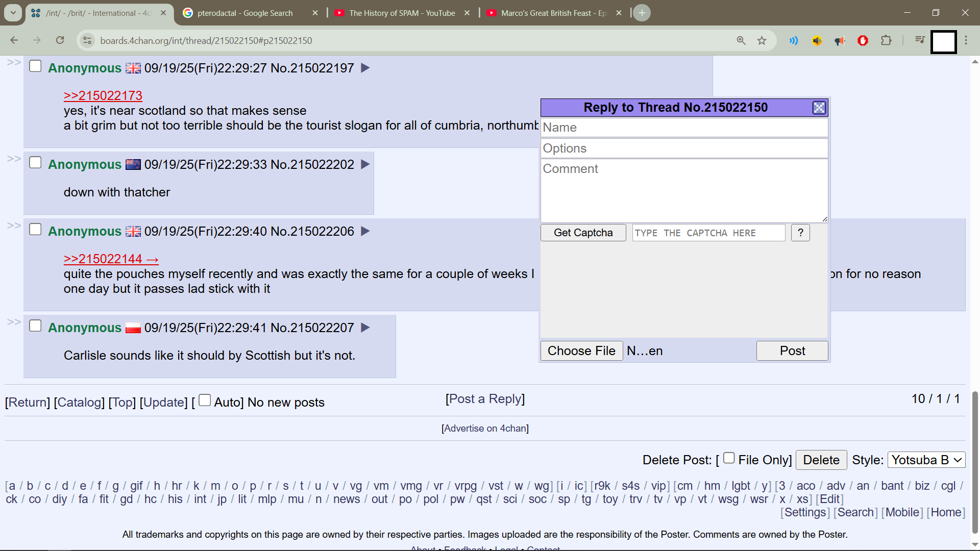The image size is (980, 551).
Task: Tick the checkbox for post No.215022197
Action: [35, 66]
